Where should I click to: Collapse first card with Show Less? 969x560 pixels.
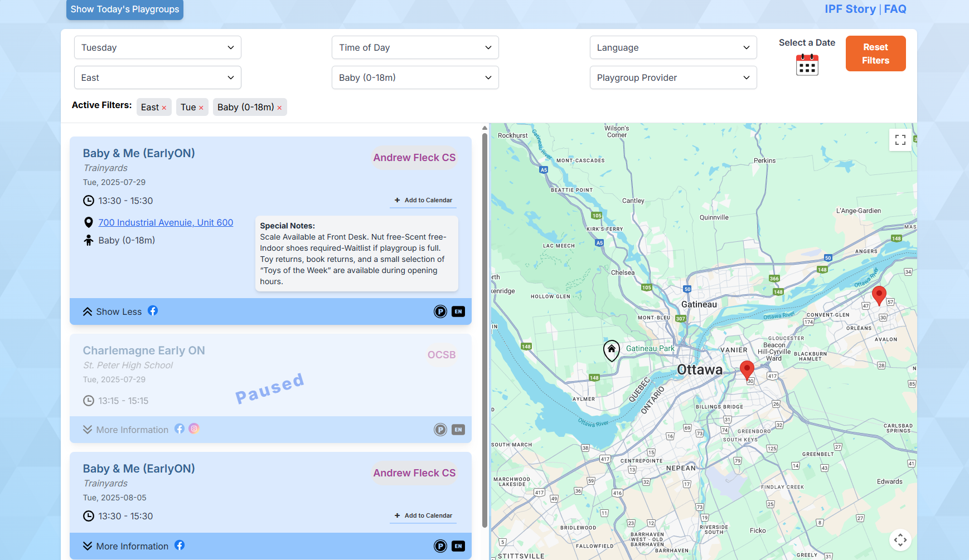pos(112,311)
